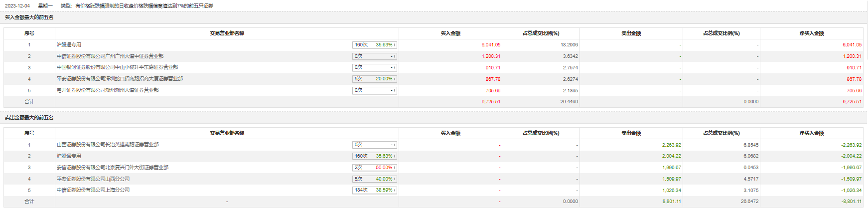Click the 买入金额最大的前五名 section heading

coord(29,17)
